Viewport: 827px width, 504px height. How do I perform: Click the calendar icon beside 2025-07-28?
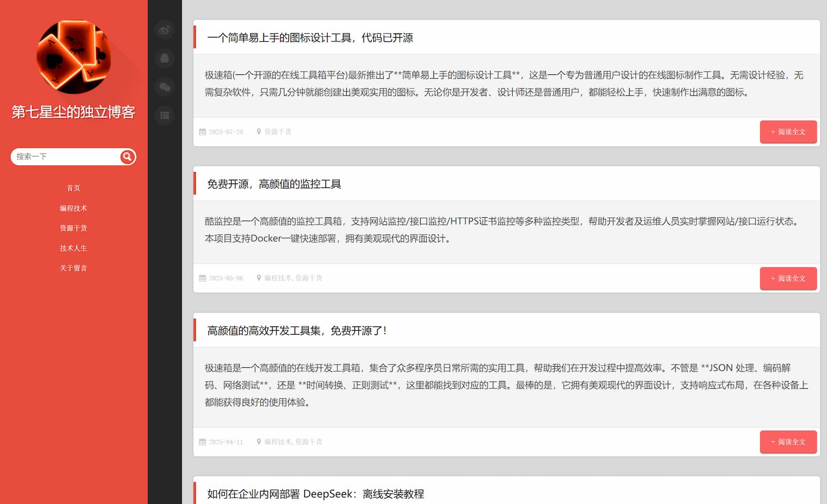[202, 132]
